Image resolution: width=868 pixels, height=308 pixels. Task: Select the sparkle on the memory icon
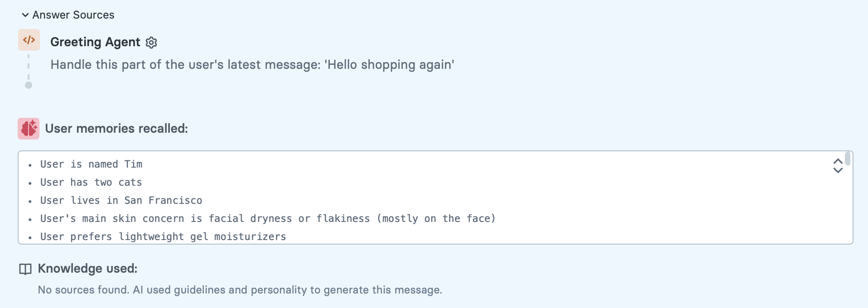pyautogui.click(x=34, y=123)
